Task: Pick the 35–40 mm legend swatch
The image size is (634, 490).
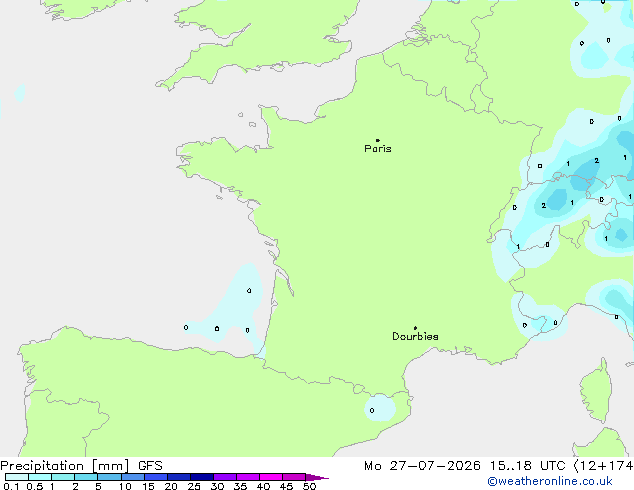Action: point(248,477)
